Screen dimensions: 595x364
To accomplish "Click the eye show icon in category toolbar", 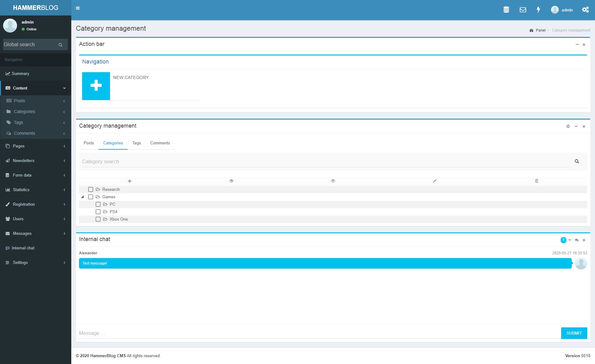I will click(x=231, y=181).
